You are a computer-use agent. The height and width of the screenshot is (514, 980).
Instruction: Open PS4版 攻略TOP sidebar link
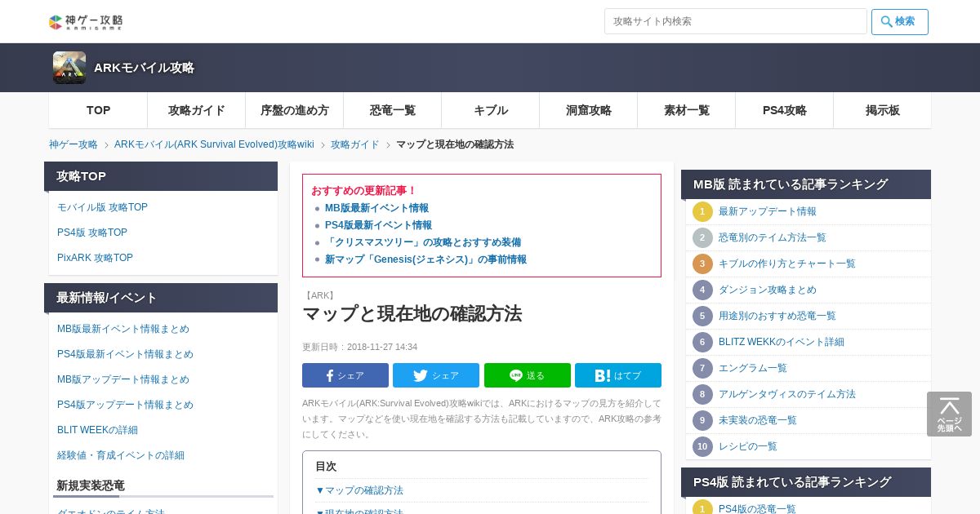(92, 233)
